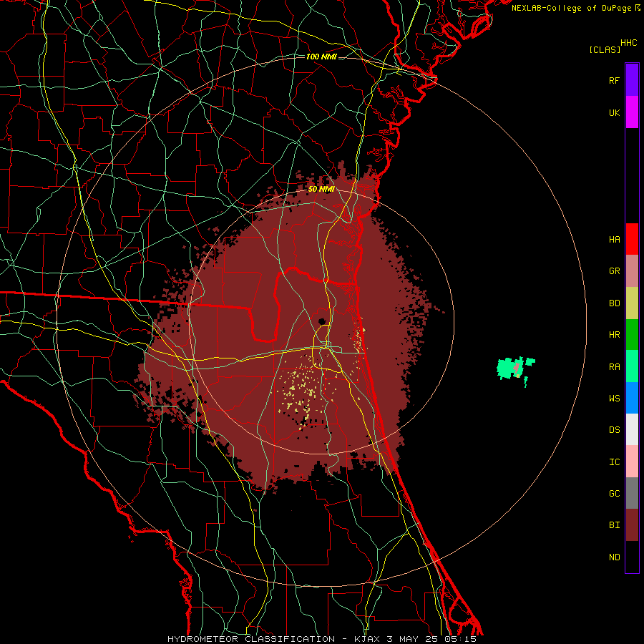Click the ND legend label
Screen dimensions: 644x644
point(614,557)
